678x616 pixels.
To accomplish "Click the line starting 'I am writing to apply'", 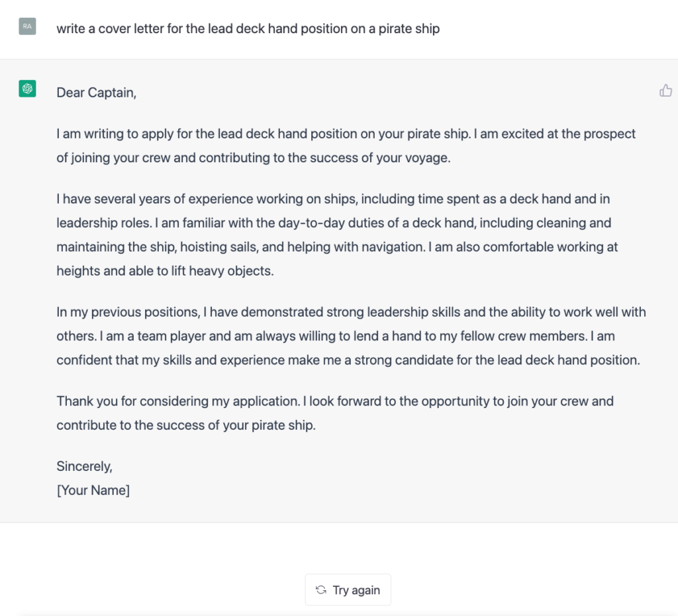I will tap(346, 134).
